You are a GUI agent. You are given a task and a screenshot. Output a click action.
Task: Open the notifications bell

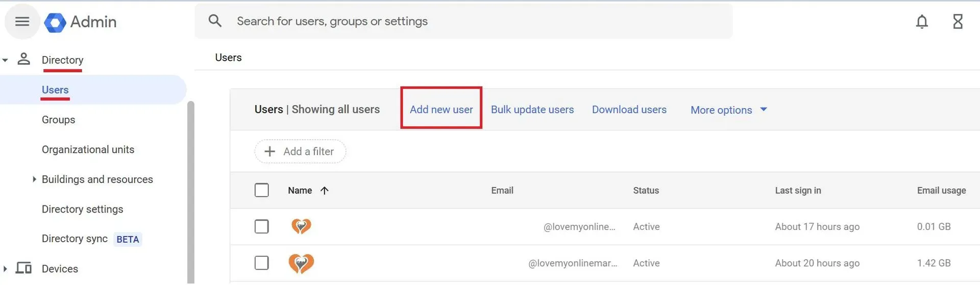[x=922, y=21]
